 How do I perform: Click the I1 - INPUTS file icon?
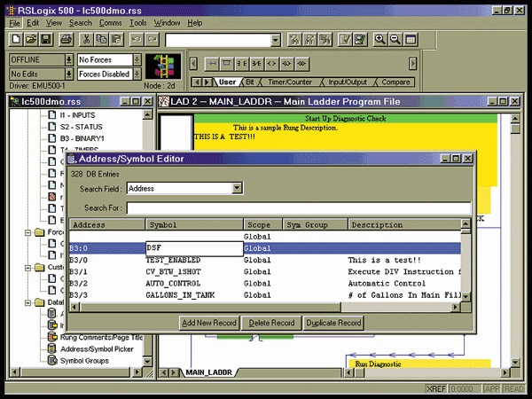click(x=51, y=115)
